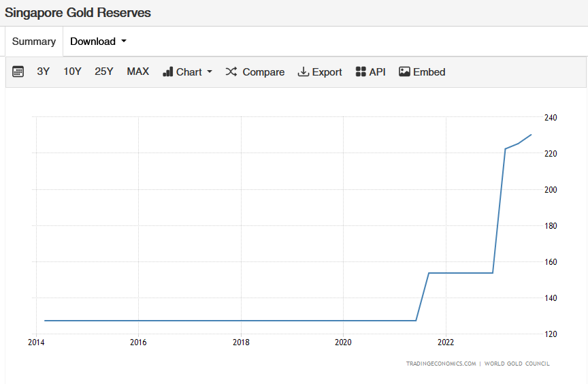Open the WORLD GOLD COUNCIL source link
The image size is (588, 384).
517,364
